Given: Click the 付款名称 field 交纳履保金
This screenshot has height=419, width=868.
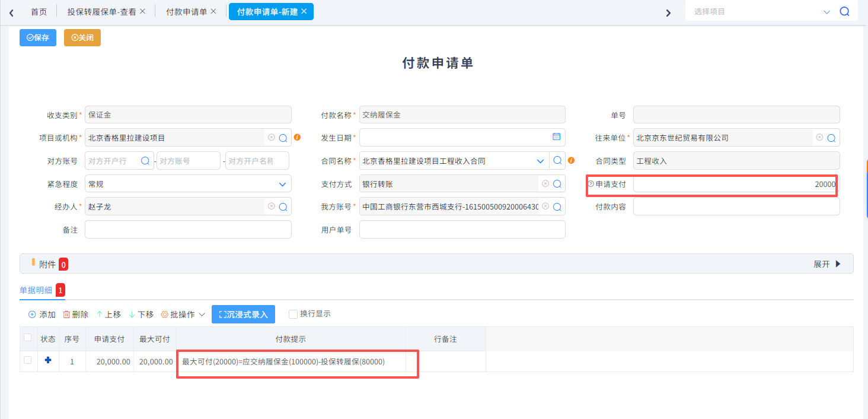Looking at the screenshot, I should pyautogui.click(x=462, y=115).
